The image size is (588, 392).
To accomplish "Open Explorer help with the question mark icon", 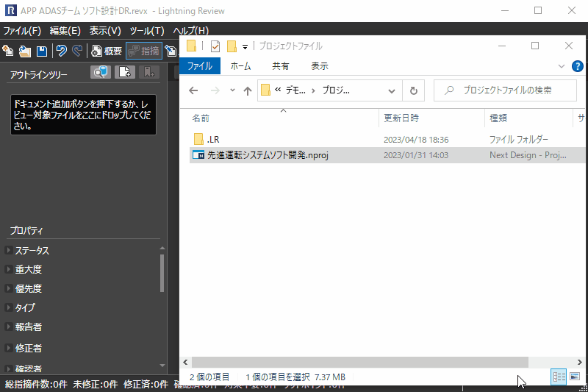I will (x=577, y=66).
